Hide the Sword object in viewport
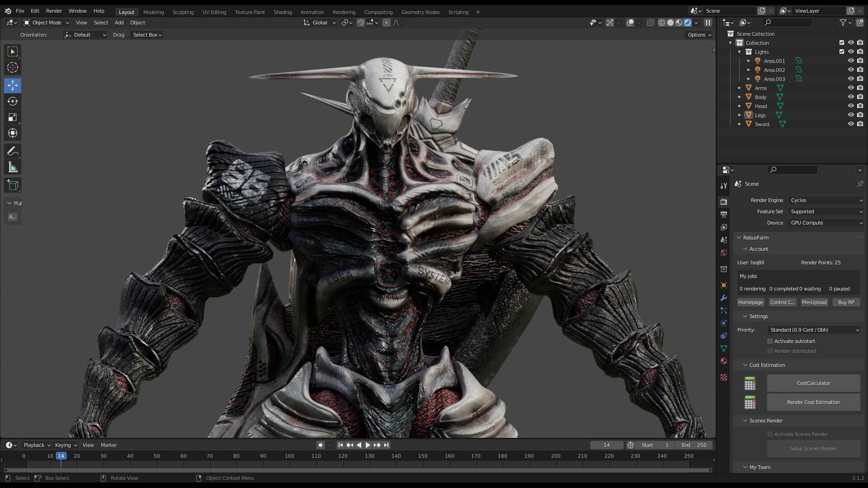Viewport: 868px width, 488px height. [851, 124]
